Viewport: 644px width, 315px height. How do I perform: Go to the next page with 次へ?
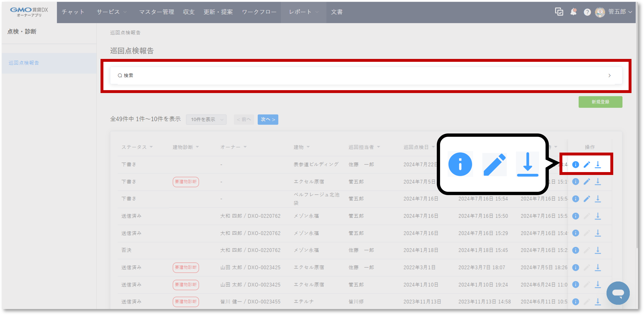pos(268,119)
